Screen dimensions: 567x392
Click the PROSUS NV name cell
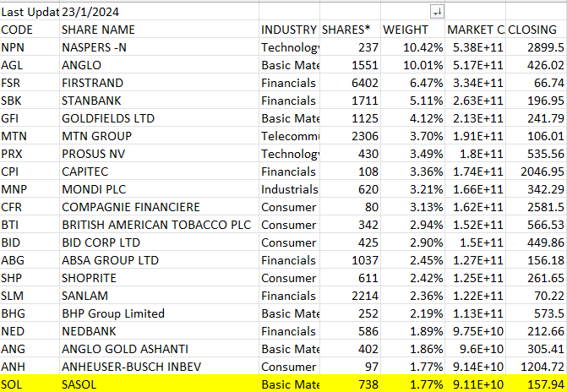click(x=159, y=154)
